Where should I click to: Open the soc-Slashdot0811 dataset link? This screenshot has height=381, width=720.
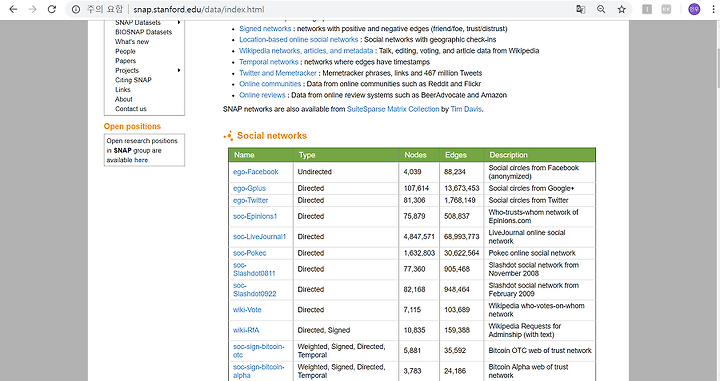254,269
